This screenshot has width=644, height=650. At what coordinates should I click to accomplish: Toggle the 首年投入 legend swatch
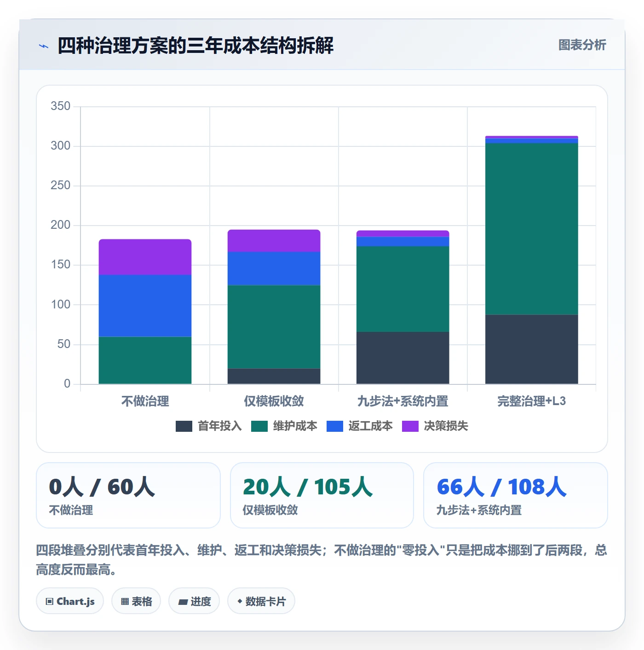click(184, 426)
